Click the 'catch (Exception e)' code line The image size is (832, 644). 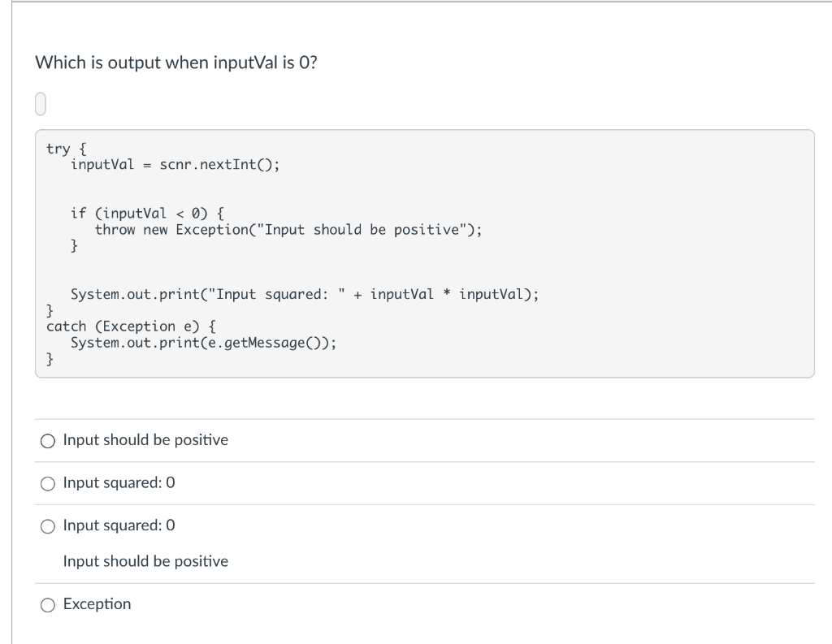coord(131,326)
